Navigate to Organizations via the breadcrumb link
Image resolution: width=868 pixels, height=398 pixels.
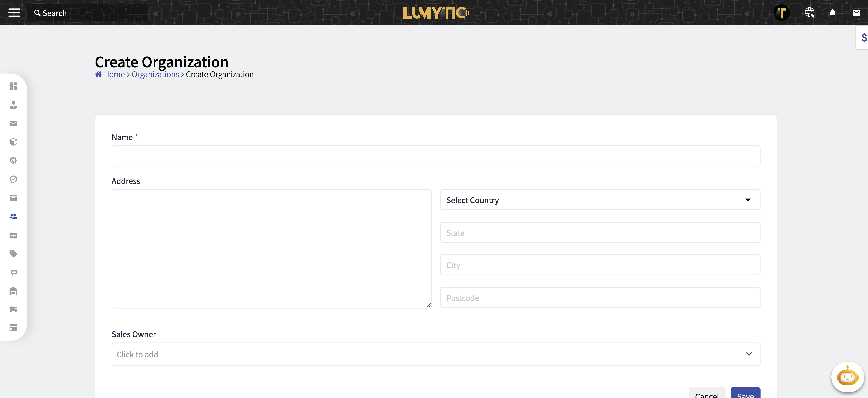(x=155, y=74)
